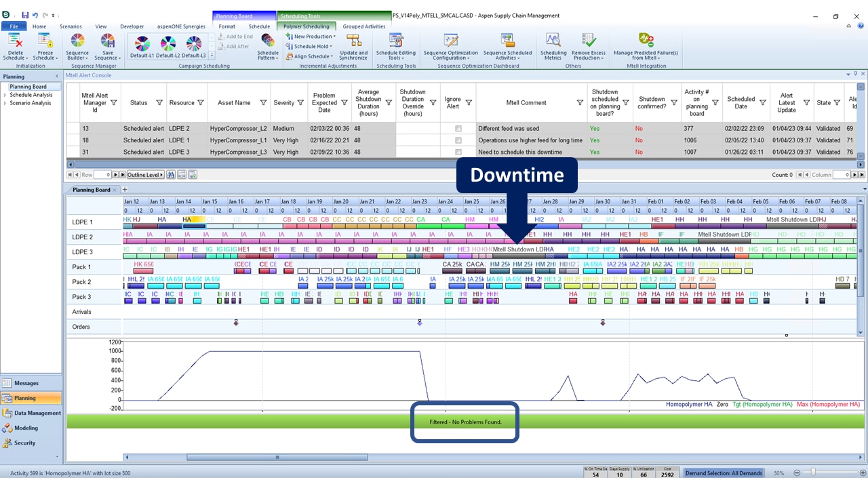The width and height of the screenshot is (868, 488).
Task: Click the binoculars find icon
Action: point(170,175)
